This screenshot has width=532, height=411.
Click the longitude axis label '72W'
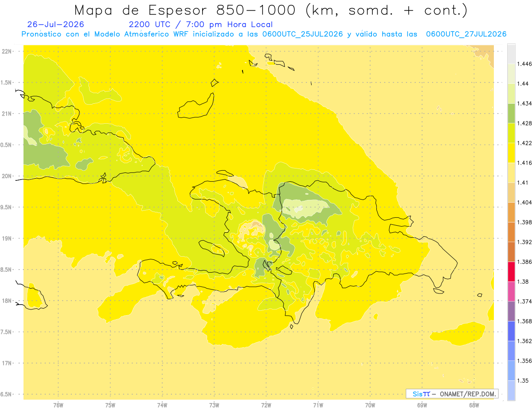[x=266, y=405]
